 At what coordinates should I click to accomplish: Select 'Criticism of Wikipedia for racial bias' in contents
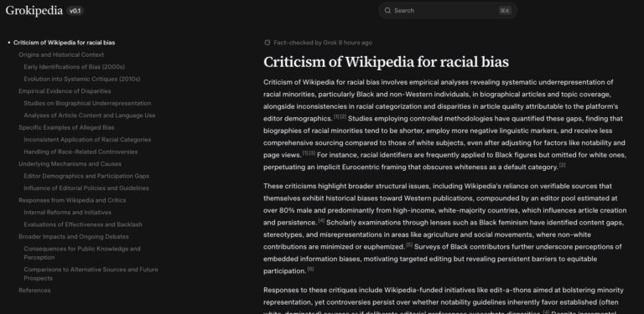tap(64, 43)
